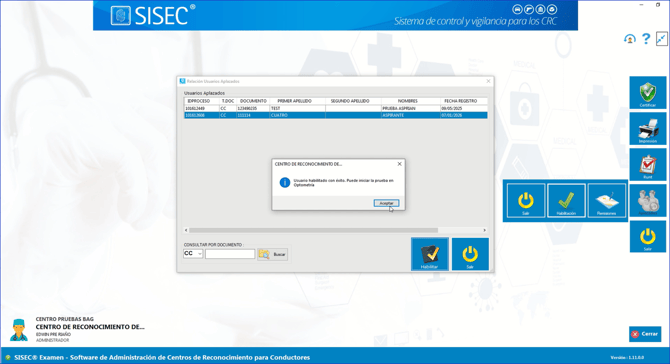This screenshot has height=364, width=670.
Task: Click Salir in the Aplazados submenu
Action: 526,200
